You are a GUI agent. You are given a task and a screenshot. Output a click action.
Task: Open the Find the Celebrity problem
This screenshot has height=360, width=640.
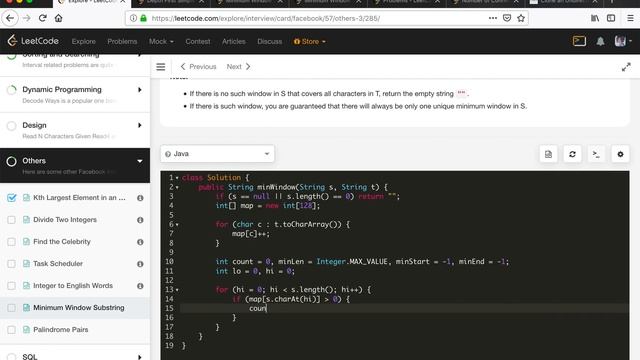62,242
